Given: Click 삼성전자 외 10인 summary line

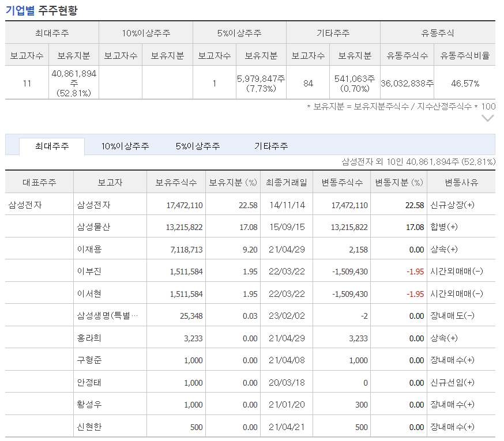Looking at the screenshot, I should click(x=418, y=161).
